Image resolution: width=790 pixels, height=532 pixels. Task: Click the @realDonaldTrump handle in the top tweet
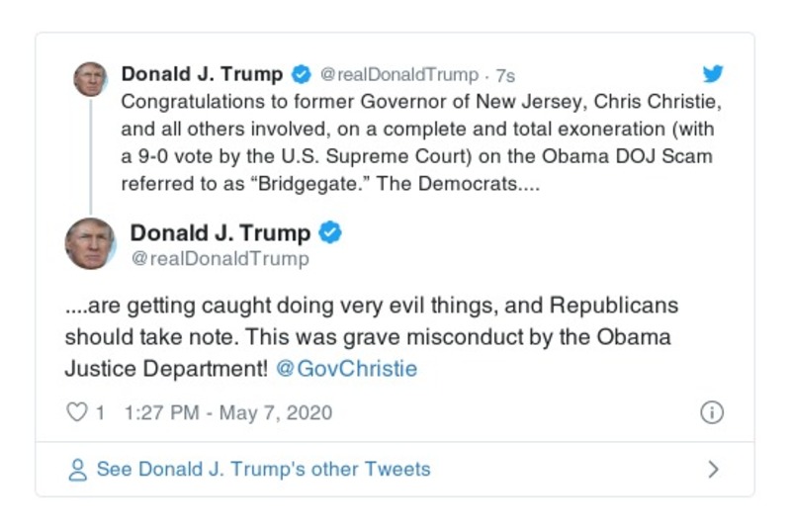click(x=399, y=75)
